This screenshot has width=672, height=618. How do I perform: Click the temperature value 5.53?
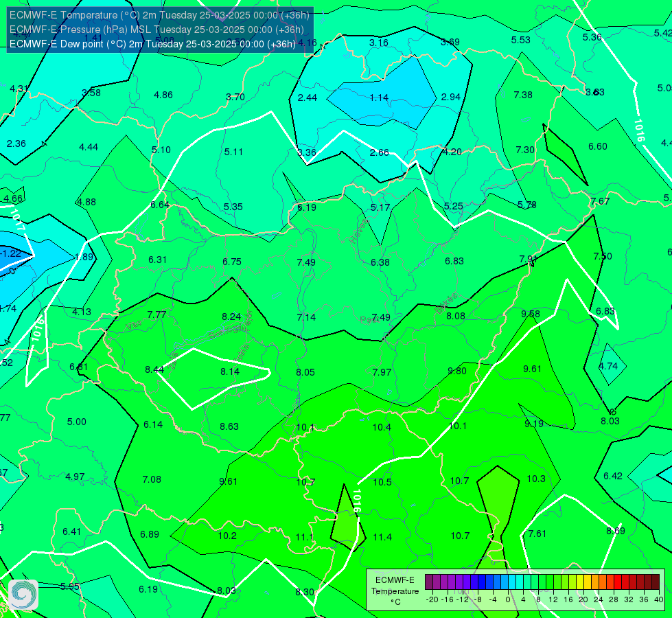click(x=521, y=40)
